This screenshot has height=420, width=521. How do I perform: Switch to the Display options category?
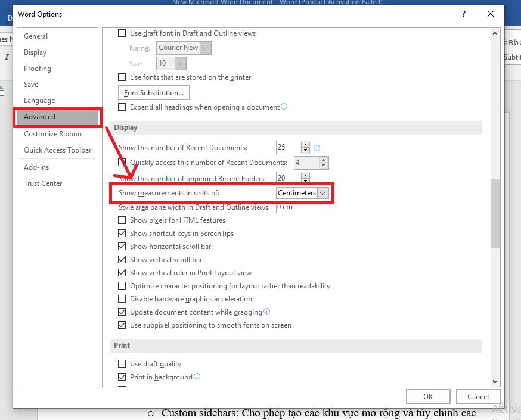(57, 52)
